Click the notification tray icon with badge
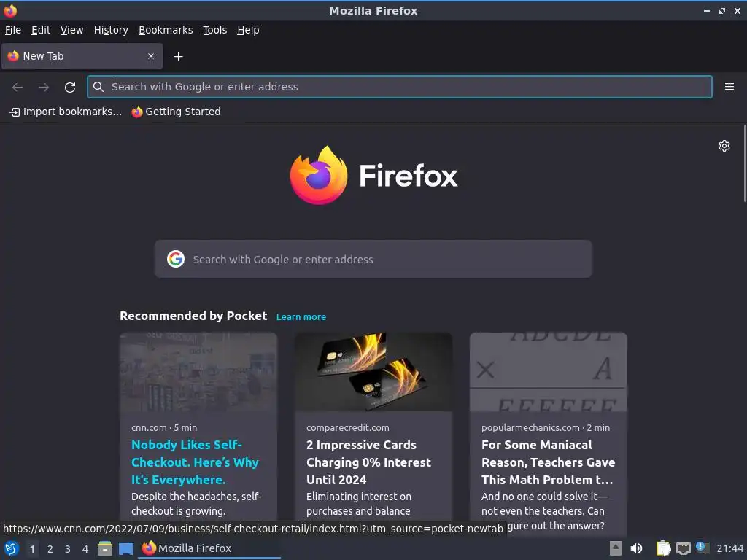The height and width of the screenshot is (560, 747). 703,548
